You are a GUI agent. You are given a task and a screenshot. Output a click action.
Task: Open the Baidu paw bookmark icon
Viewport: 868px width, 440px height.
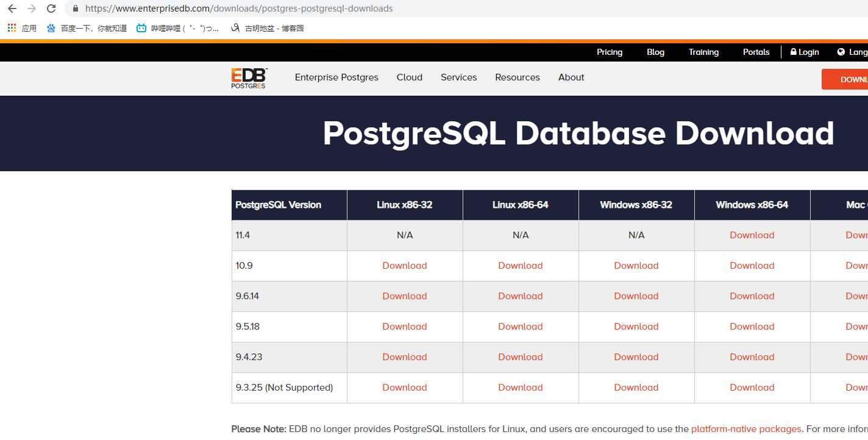51,28
